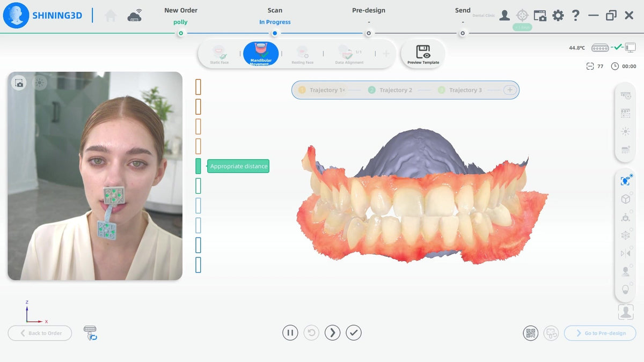Image resolution: width=644 pixels, height=362 pixels.
Task: Toggle the mirror symmetry icon
Action: (625, 253)
